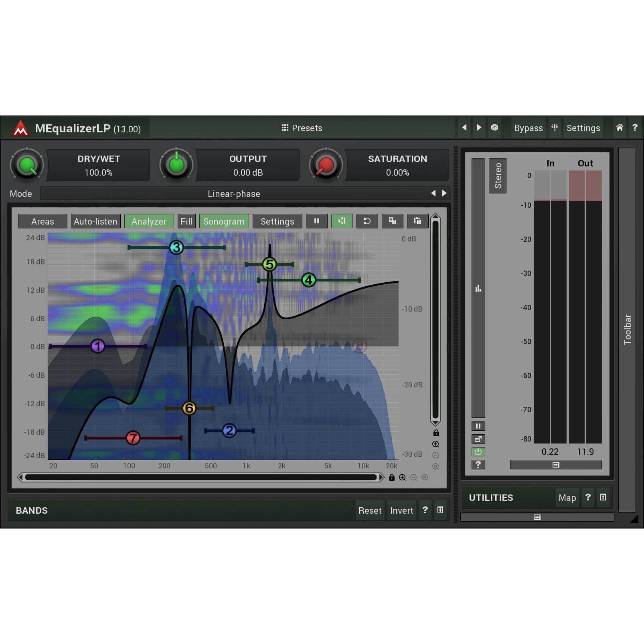
Task: Expand the Bands panel
Action: (x=440, y=510)
